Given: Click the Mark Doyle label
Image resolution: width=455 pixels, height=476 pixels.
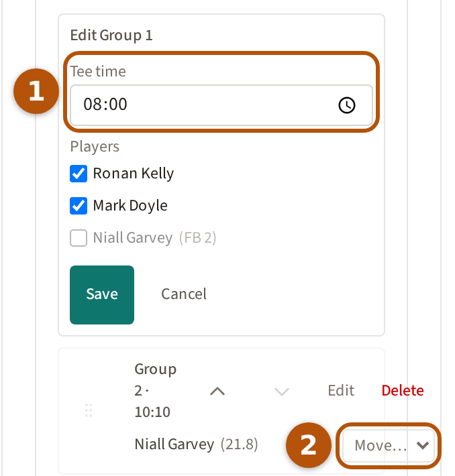Looking at the screenshot, I should pos(130,206).
